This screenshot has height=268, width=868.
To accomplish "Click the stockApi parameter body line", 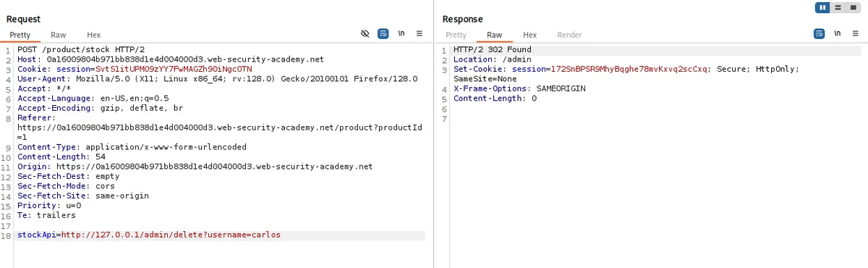I will 148,235.
